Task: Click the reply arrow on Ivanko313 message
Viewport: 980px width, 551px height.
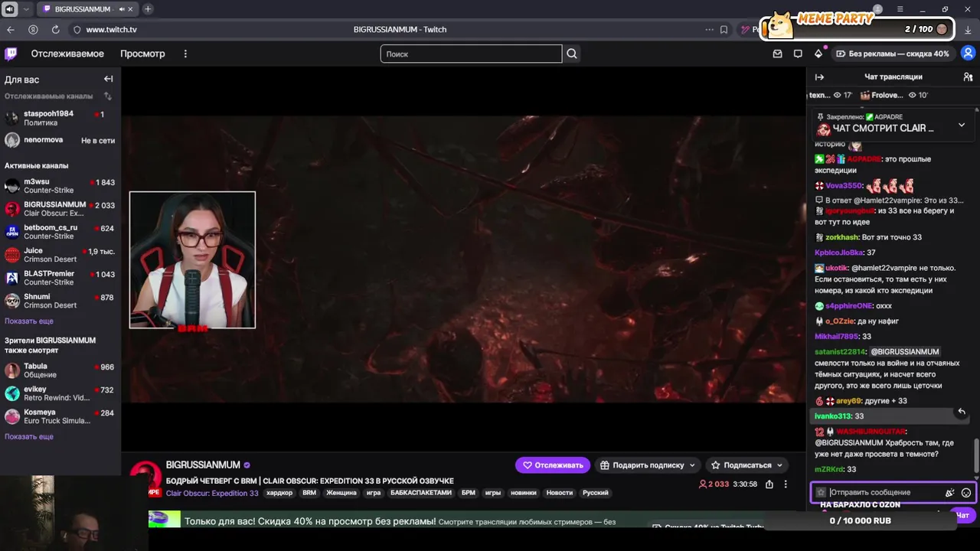Action: (962, 412)
